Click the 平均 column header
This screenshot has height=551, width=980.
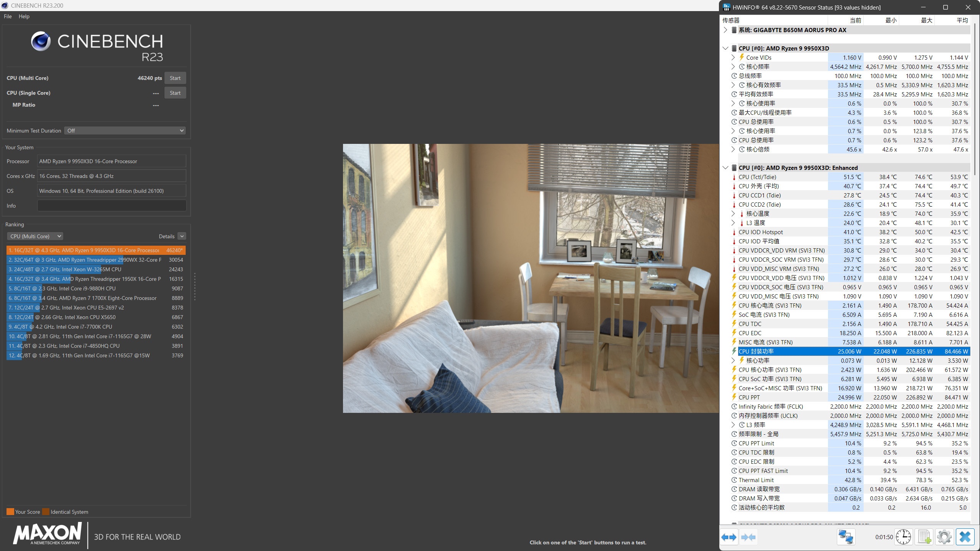point(952,20)
